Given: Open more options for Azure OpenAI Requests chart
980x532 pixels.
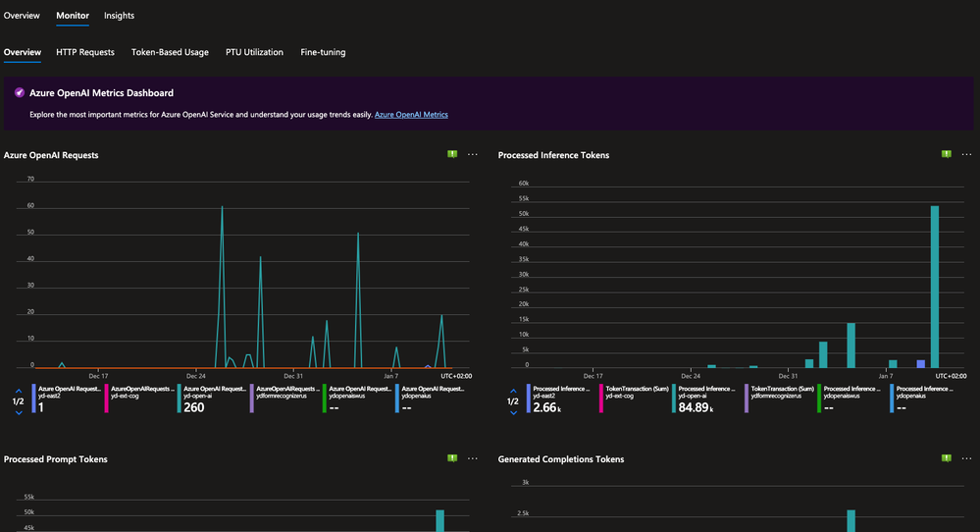Looking at the screenshot, I should pos(473,154).
